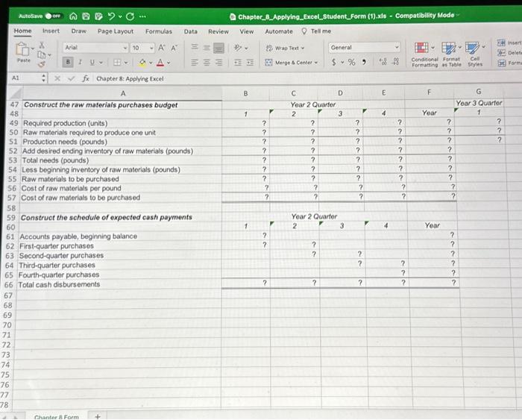Click the Decrease Font Size icon

click(174, 48)
